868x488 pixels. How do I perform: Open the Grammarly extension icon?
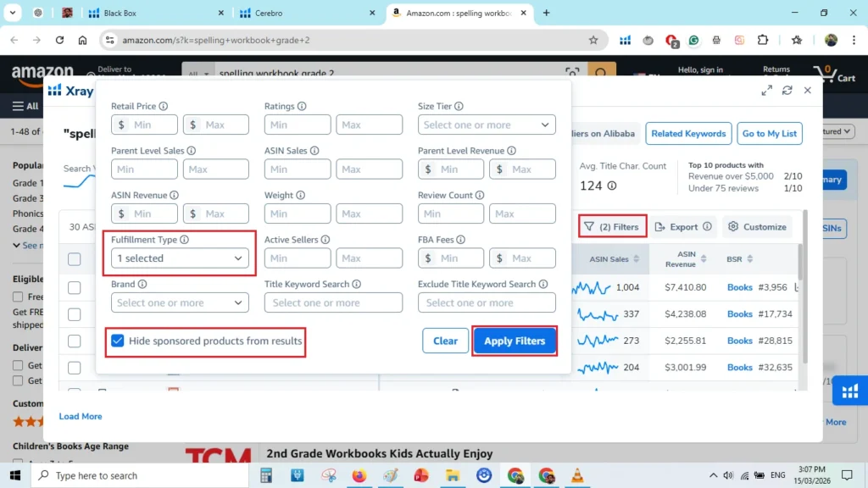pos(693,40)
